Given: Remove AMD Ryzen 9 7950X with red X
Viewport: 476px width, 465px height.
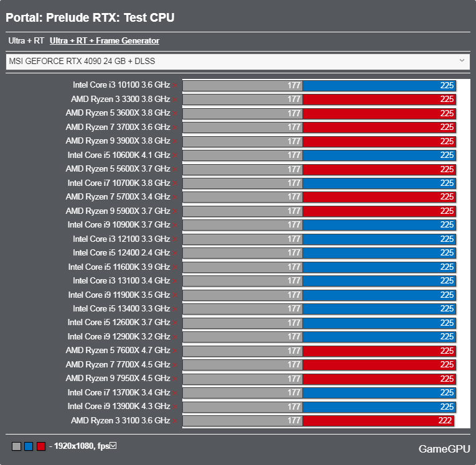Looking at the screenshot, I should coord(175,379).
